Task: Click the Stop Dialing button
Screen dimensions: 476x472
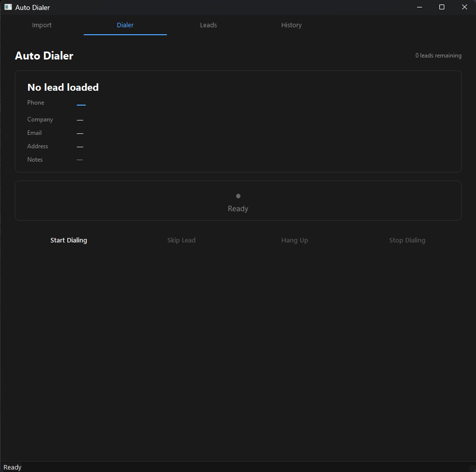Action: click(x=407, y=240)
